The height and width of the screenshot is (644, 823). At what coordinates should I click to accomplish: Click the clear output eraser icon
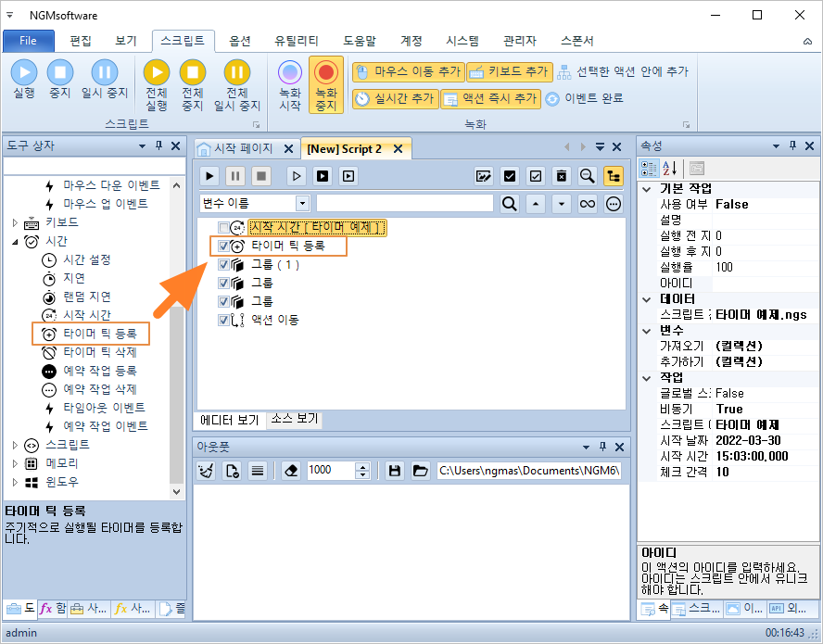click(x=291, y=471)
